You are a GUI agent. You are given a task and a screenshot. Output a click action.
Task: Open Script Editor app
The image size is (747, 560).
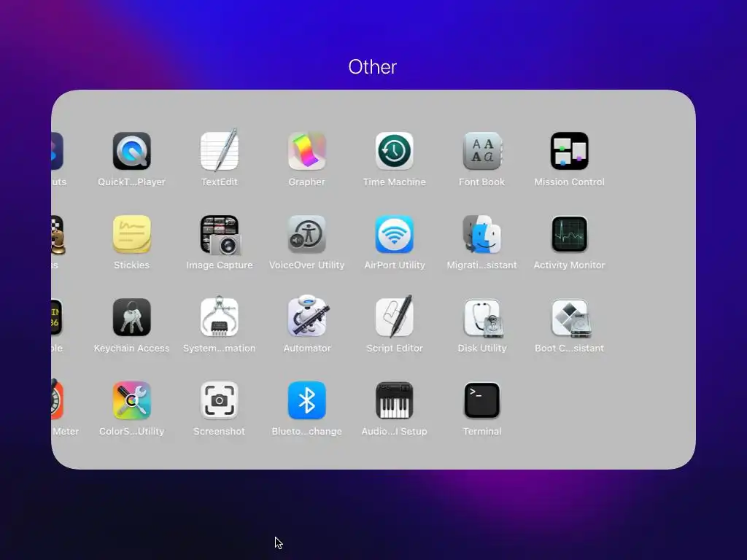click(x=395, y=316)
